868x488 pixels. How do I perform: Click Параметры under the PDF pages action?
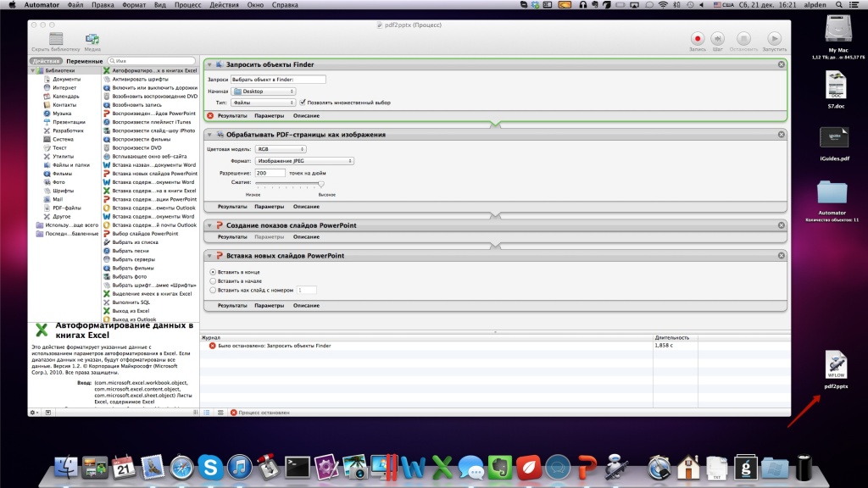[270, 206]
